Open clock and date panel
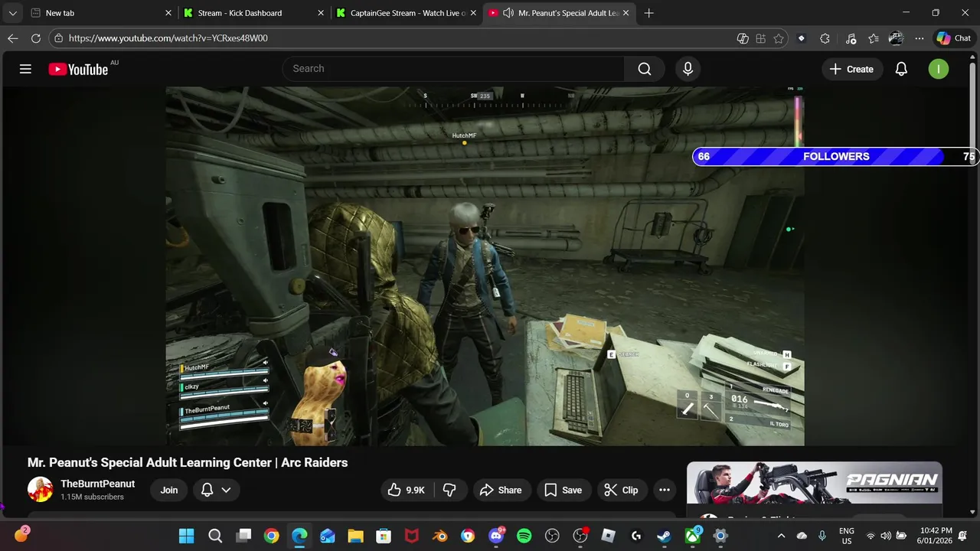Viewport: 980px width, 551px height. click(935, 536)
